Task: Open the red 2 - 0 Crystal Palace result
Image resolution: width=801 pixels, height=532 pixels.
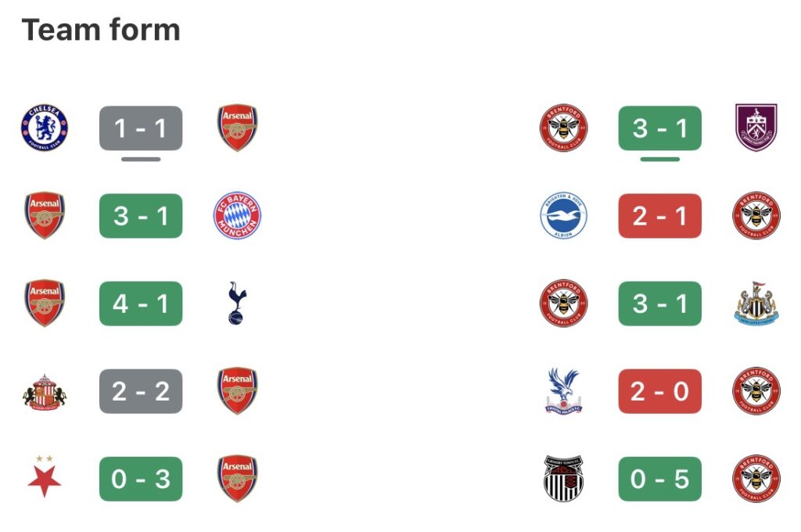Action: (x=660, y=391)
